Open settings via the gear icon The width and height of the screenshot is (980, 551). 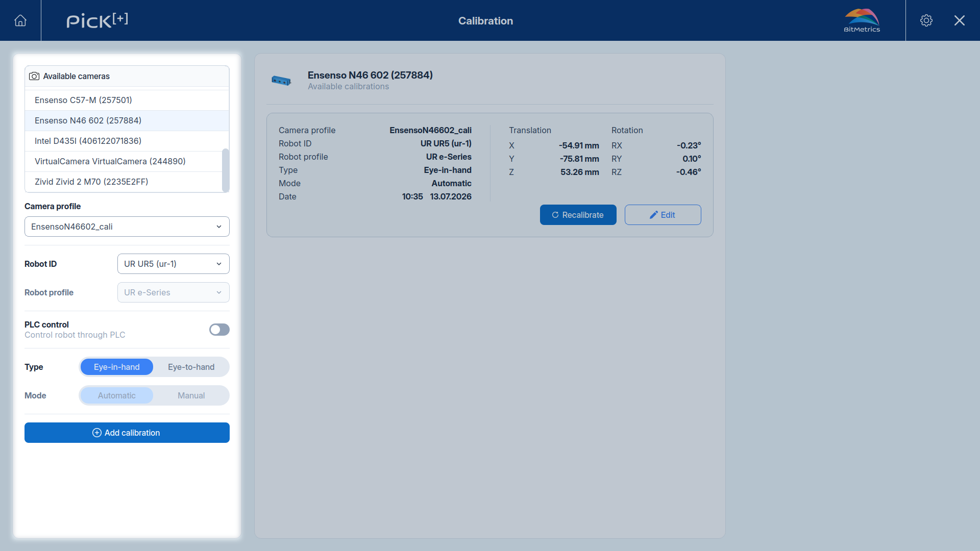click(926, 20)
